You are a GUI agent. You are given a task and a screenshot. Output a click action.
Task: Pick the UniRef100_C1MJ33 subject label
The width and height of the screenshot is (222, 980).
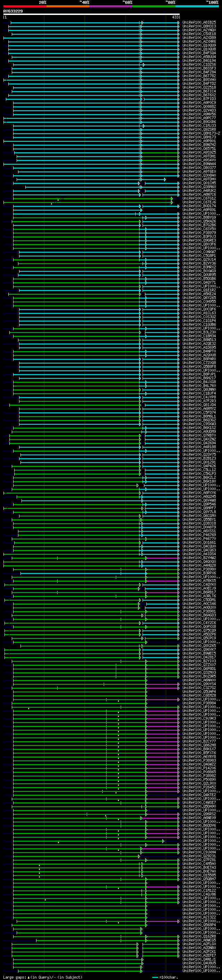[x=199, y=125]
